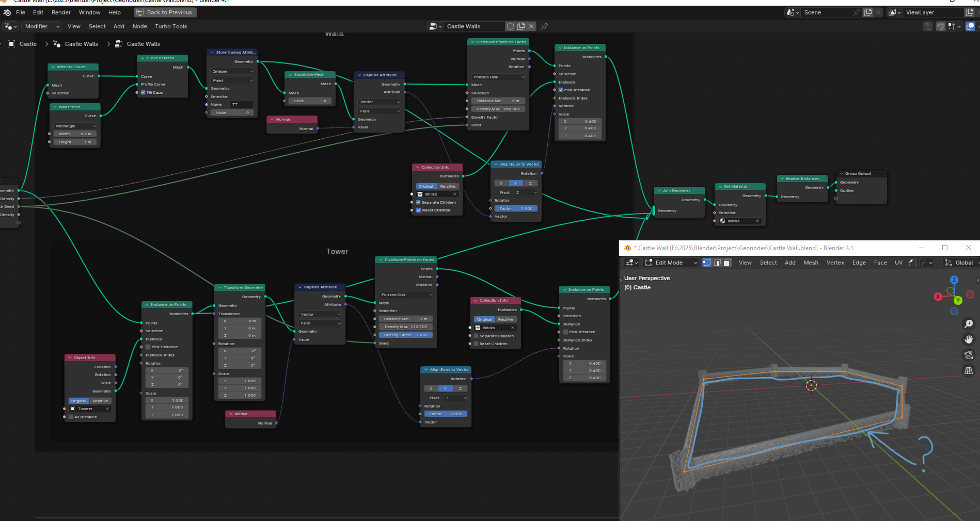980x521 pixels.
Task: Clear the Bricks collection in Walls Collection Info
Action: click(455, 194)
